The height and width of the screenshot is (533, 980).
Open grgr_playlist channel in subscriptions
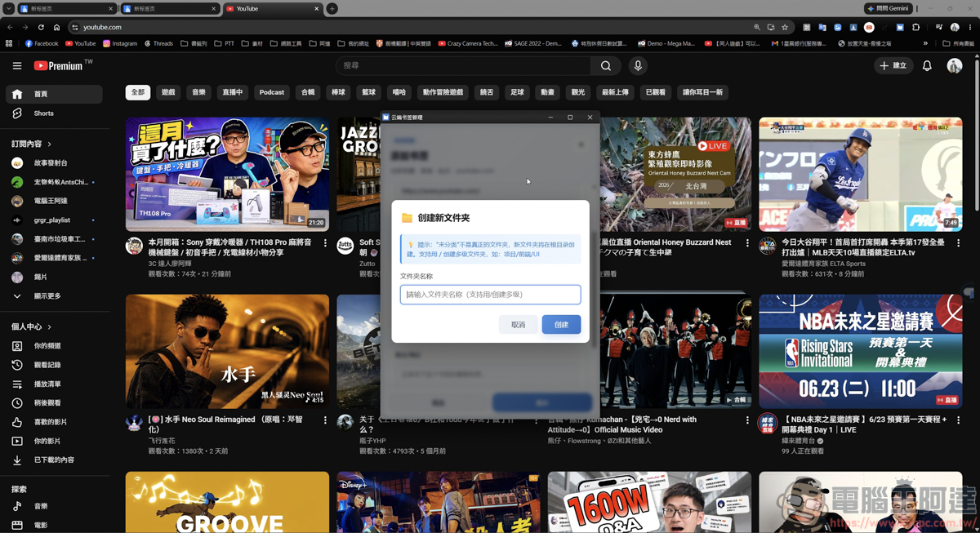point(55,220)
